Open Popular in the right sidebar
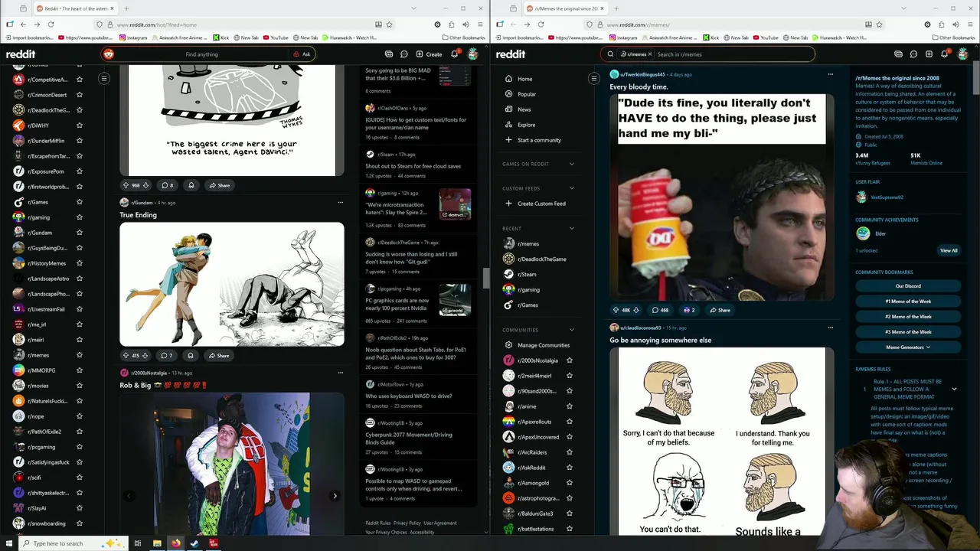Image resolution: width=980 pixels, height=551 pixels. 527,94
